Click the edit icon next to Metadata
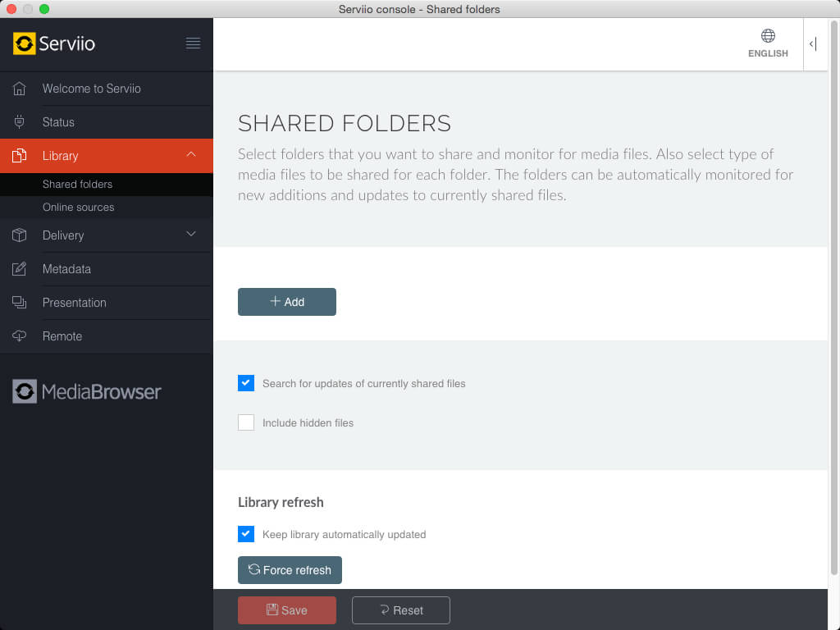Viewport: 840px width, 630px height. pyautogui.click(x=20, y=269)
